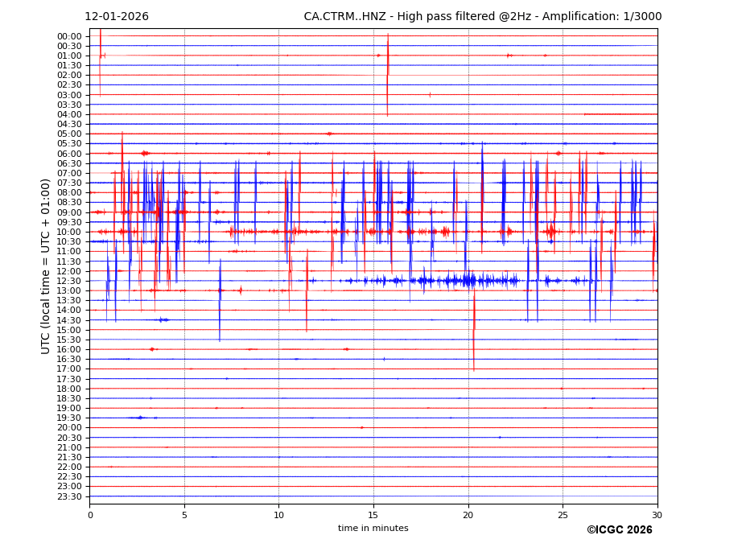Click the x-axis tick labeled 5
Image resolution: width=746 pixels, height=560 pixels.
[x=184, y=515]
